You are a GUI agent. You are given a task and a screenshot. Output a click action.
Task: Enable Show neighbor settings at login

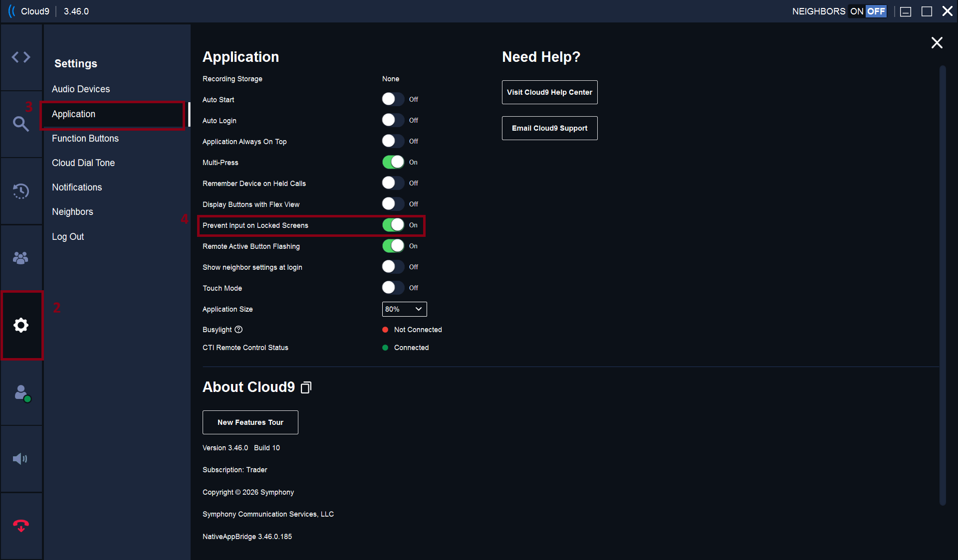click(393, 267)
